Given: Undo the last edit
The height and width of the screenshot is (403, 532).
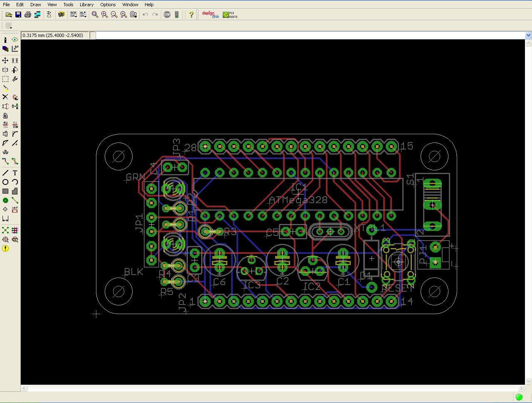Looking at the screenshot, I should pyautogui.click(x=145, y=15).
